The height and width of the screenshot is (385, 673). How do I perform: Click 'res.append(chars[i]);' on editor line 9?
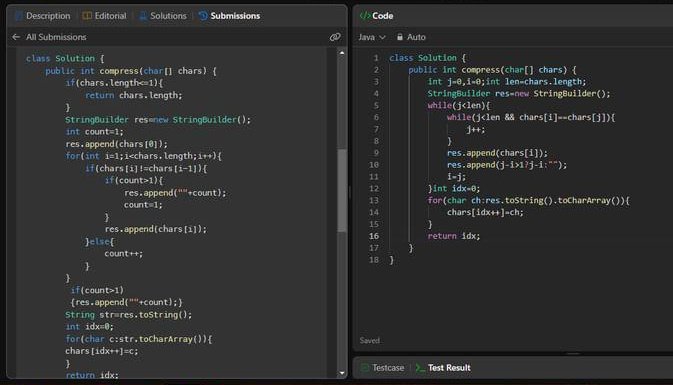coord(497,153)
